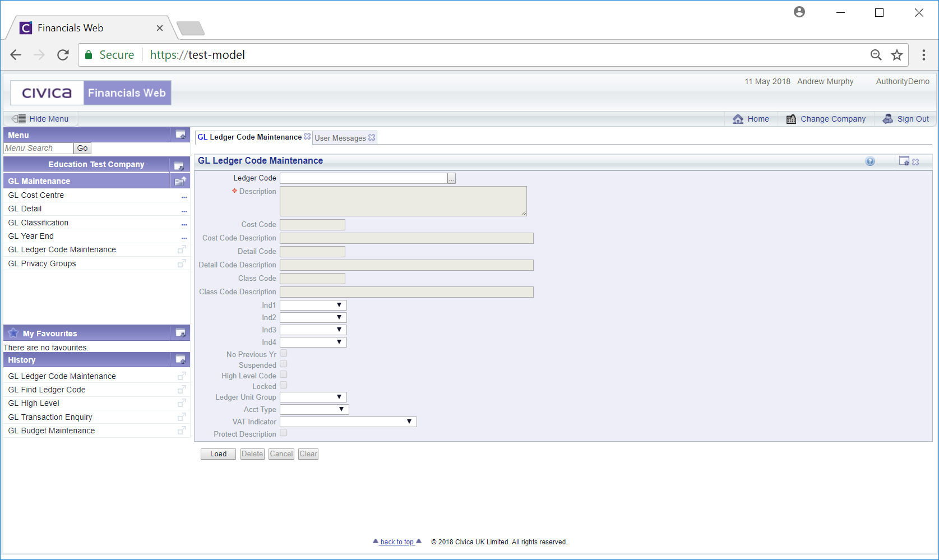
Task: Click the Clear button
Action: [308, 454]
